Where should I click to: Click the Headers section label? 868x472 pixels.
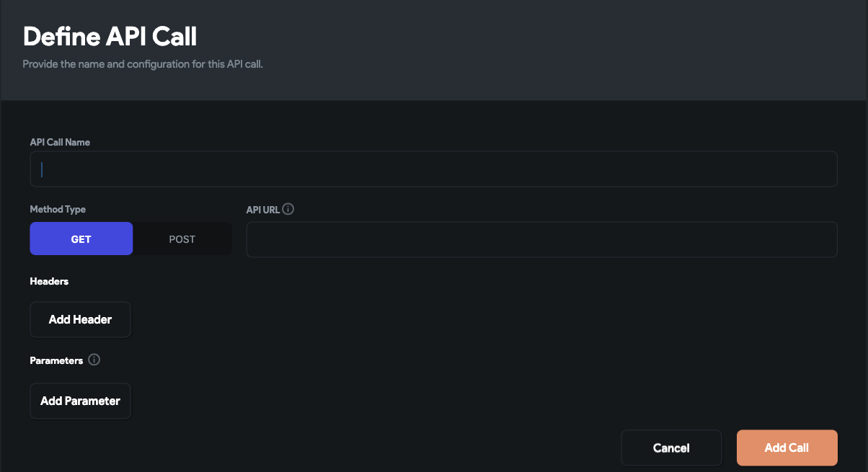tap(49, 281)
